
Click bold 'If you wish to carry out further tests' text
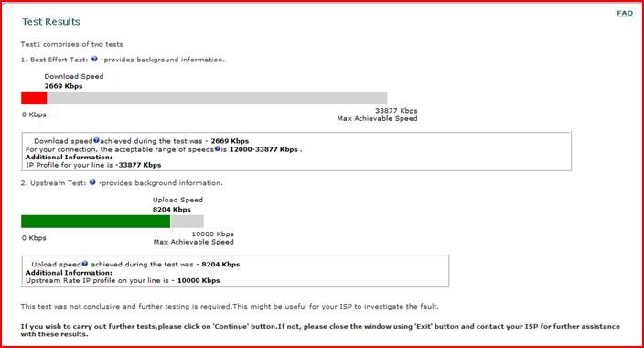click(x=320, y=331)
